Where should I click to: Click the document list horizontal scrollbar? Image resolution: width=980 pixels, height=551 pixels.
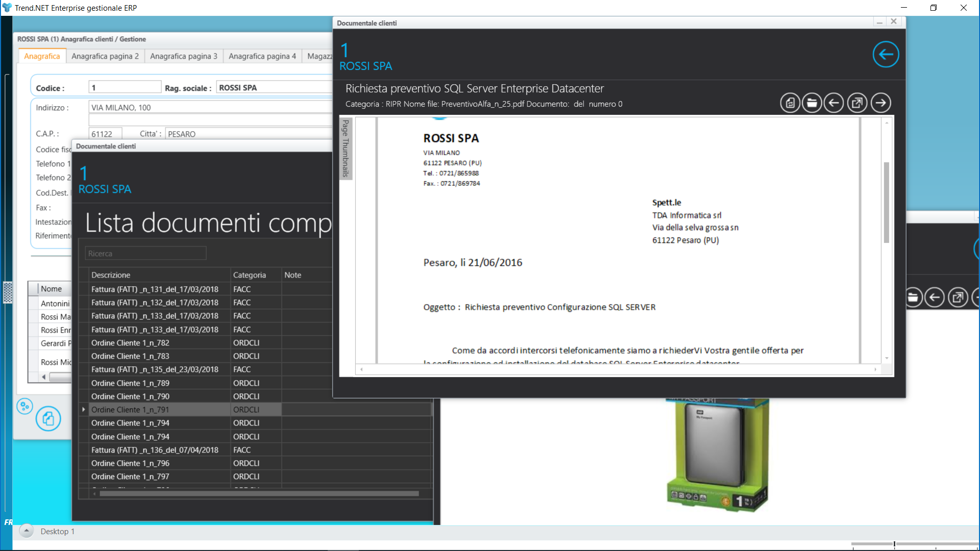tap(259, 494)
